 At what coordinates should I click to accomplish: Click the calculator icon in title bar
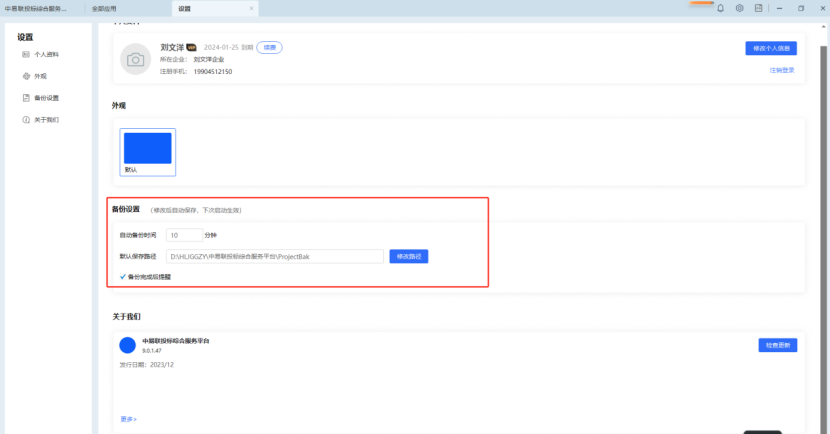(758, 8)
